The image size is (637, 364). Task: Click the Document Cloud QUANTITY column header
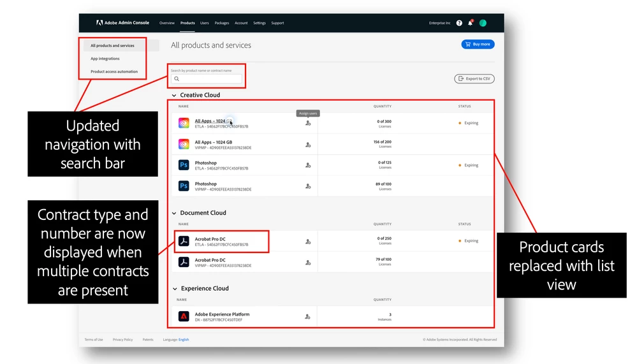pos(383,224)
